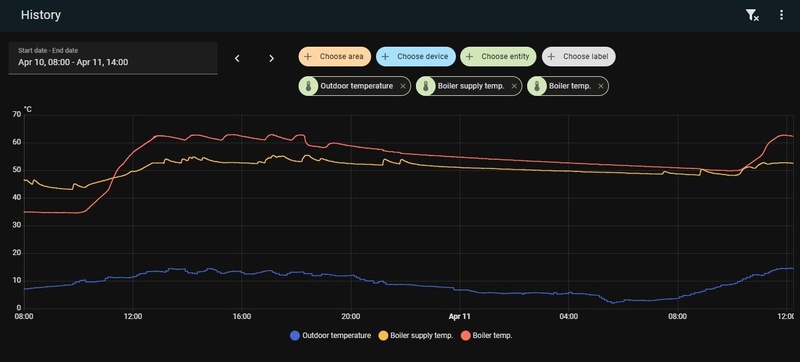Click the thermometer icon on Boiler temp. chip
The height and width of the screenshot is (362, 800).
[x=537, y=86]
